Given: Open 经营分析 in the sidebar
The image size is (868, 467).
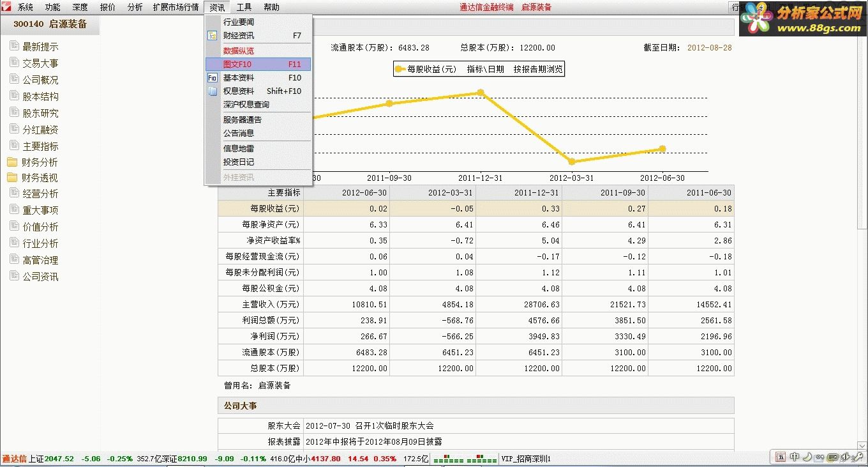Looking at the screenshot, I should (40, 194).
